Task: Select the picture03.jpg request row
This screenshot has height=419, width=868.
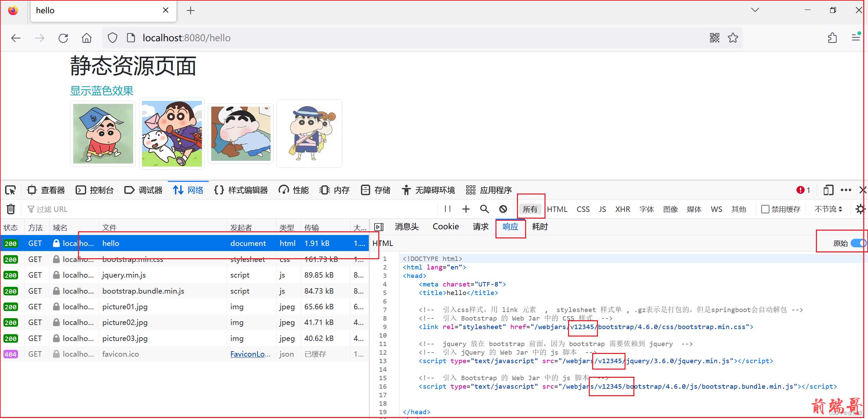Action: point(185,339)
